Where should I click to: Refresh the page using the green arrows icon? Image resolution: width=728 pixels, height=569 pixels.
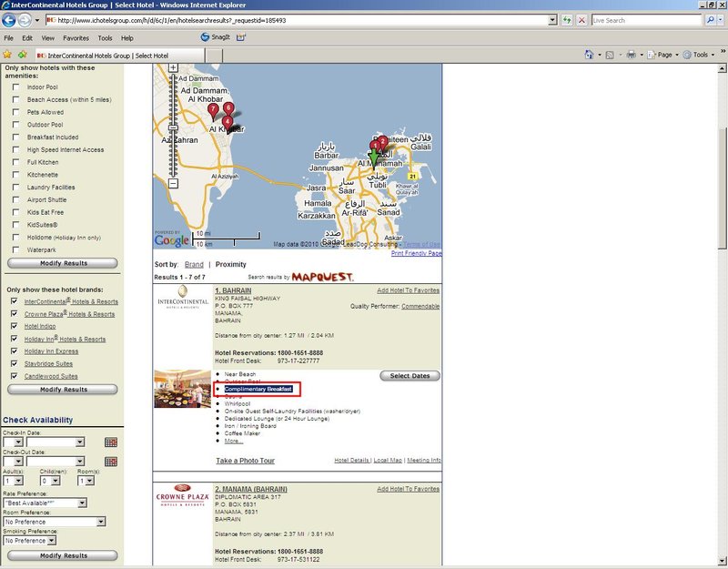567,20
